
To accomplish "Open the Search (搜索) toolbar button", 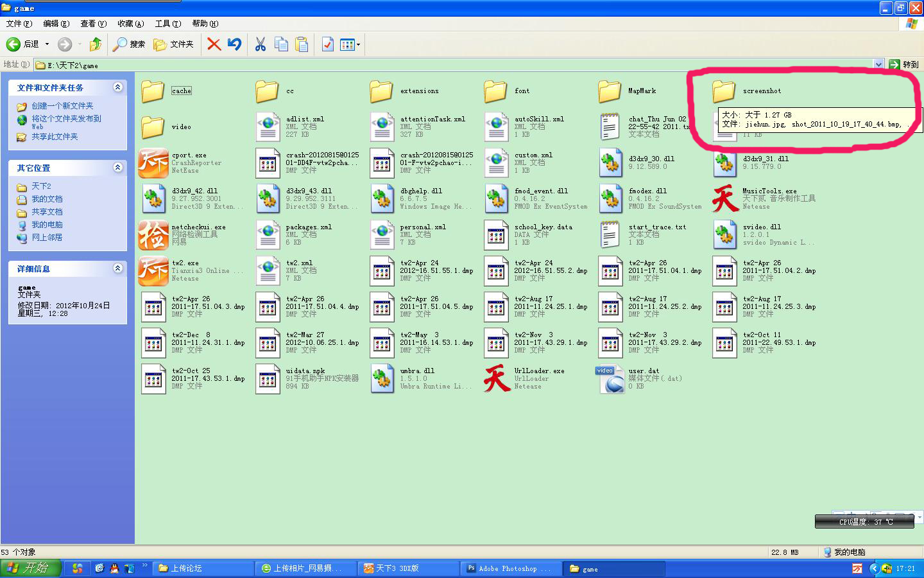I will pyautogui.click(x=129, y=44).
